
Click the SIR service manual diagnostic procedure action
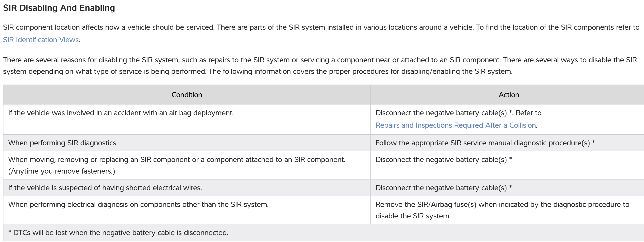click(x=485, y=143)
